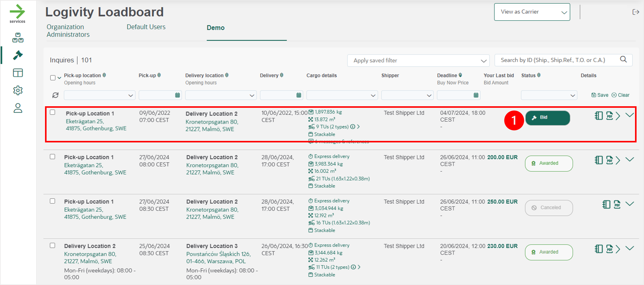Check the 09/06/2022 pick-up row checkbox
The height and width of the screenshot is (285, 644).
[x=52, y=112]
